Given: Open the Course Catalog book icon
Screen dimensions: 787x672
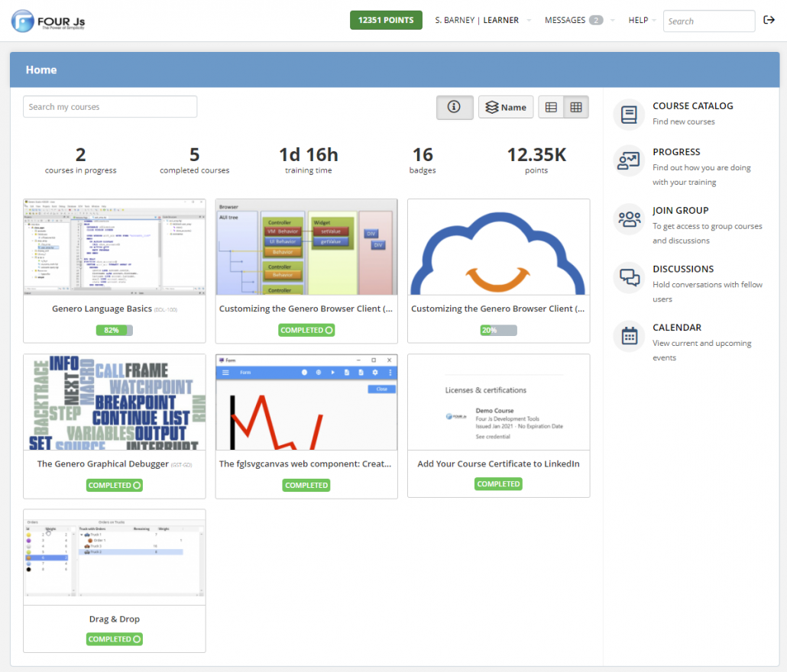Looking at the screenshot, I should [628, 114].
